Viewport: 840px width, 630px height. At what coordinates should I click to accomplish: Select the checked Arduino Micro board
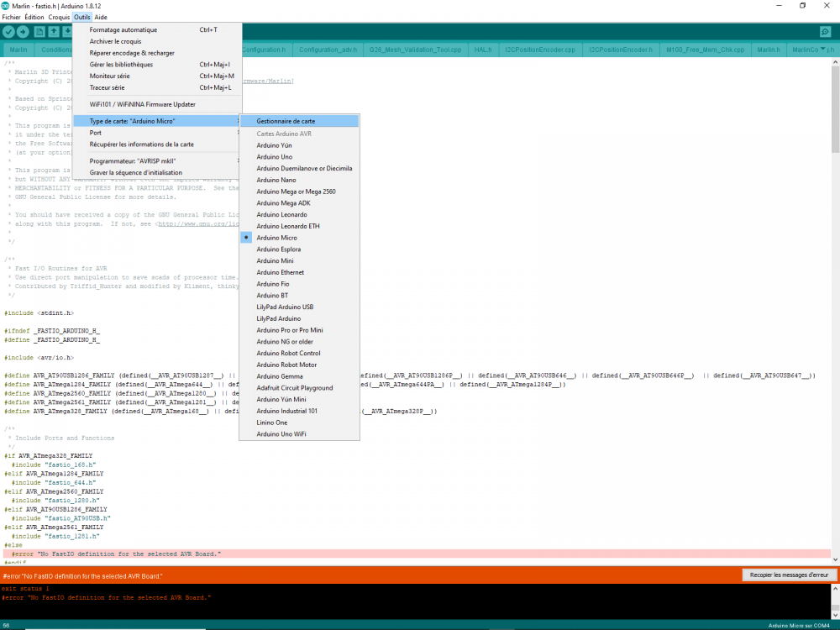click(x=300, y=238)
